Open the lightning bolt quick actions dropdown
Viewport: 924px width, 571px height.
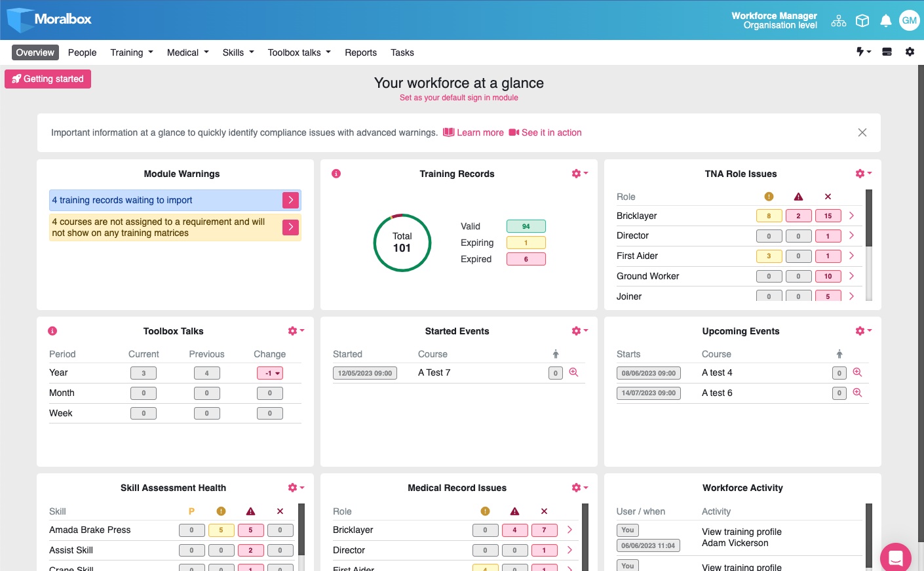[863, 51]
